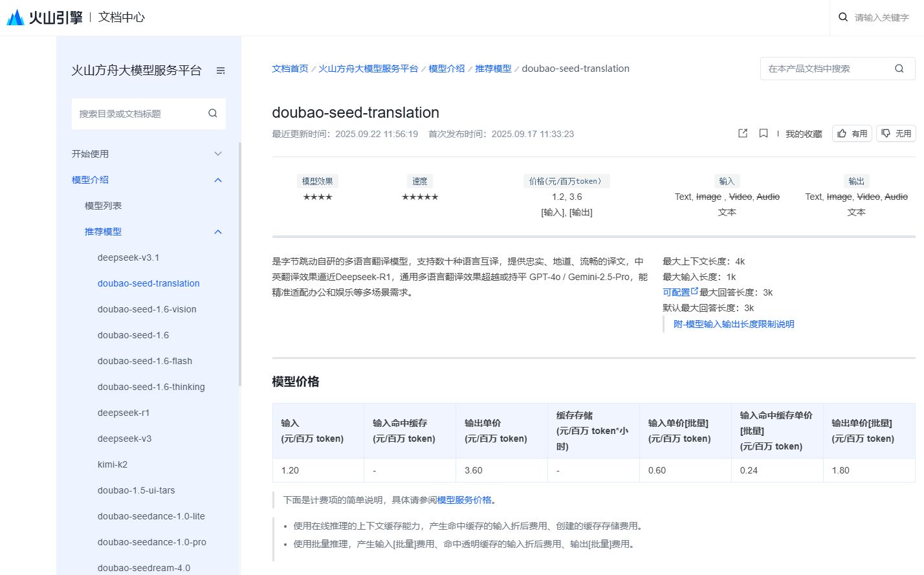Open the 开始使用 menu item

click(x=91, y=154)
